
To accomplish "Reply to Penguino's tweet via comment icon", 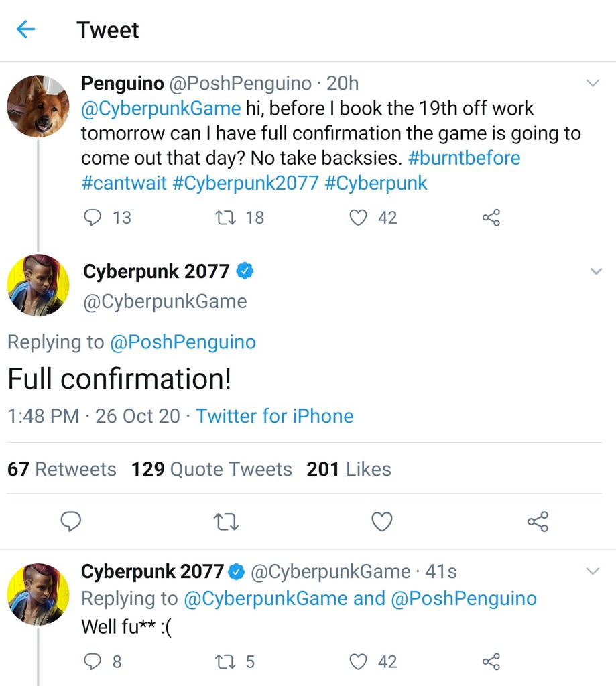I will (x=93, y=218).
